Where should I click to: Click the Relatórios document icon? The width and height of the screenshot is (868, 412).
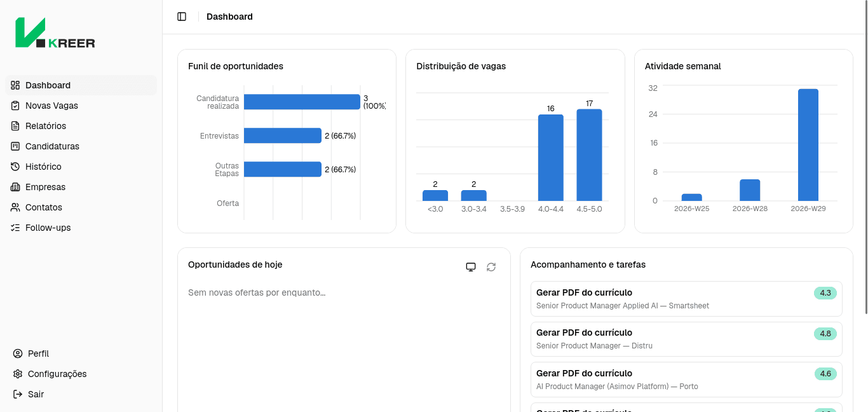pos(15,126)
